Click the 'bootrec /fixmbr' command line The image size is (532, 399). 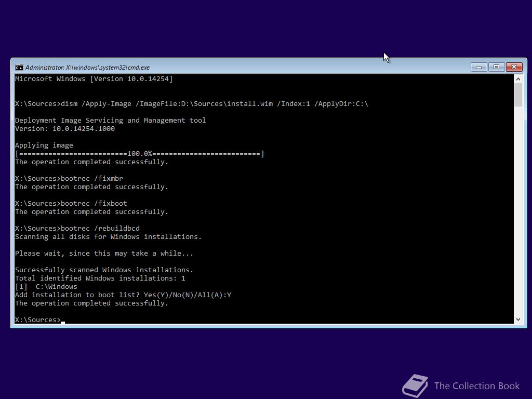(x=69, y=179)
